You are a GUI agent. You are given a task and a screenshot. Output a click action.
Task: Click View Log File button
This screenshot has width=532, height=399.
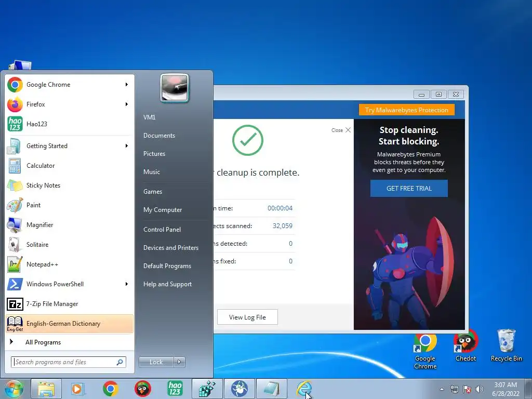(247, 317)
